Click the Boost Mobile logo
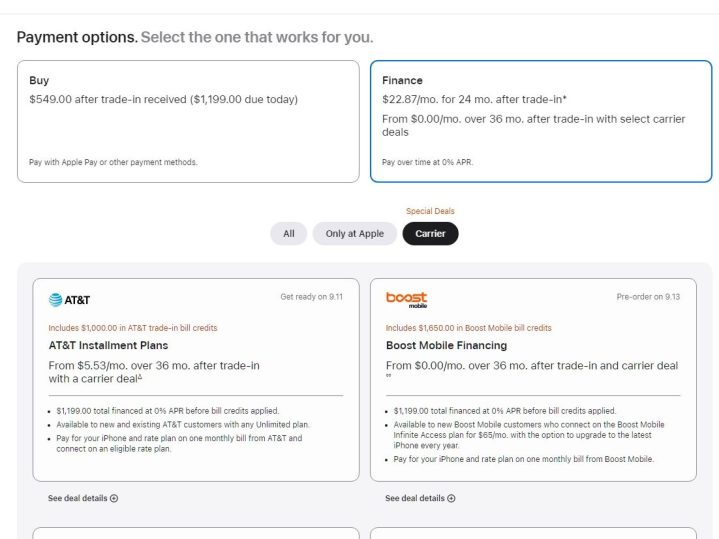 (406, 299)
